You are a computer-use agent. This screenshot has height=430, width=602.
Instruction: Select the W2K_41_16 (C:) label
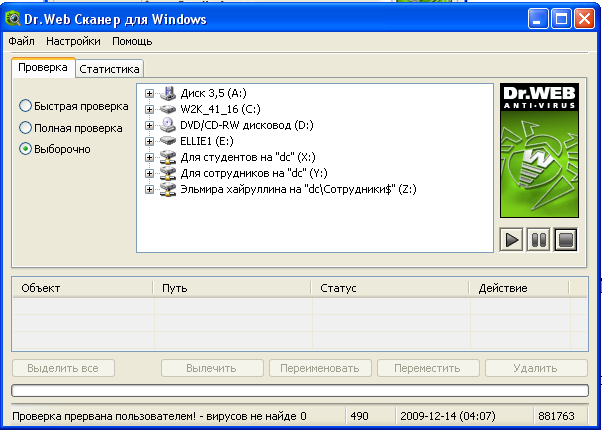220,109
